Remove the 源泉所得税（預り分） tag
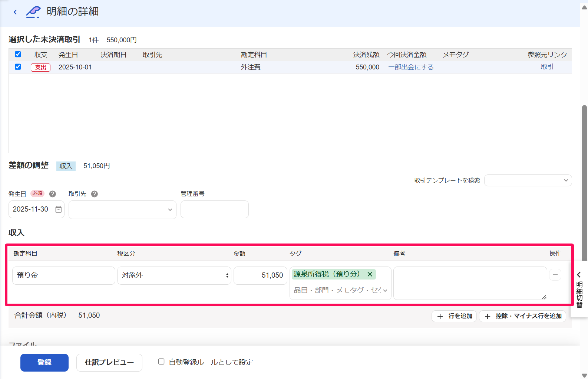The width and height of the screenshot is (588, 379). (x=370, y=274)
